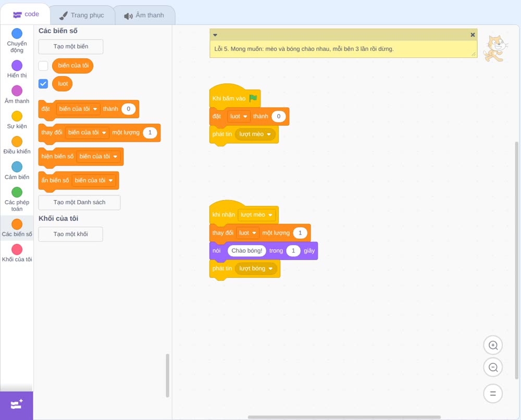This screenshot has height=420, width=521.
Task: Zoom in on the workspace
Action: coord(493,345)
